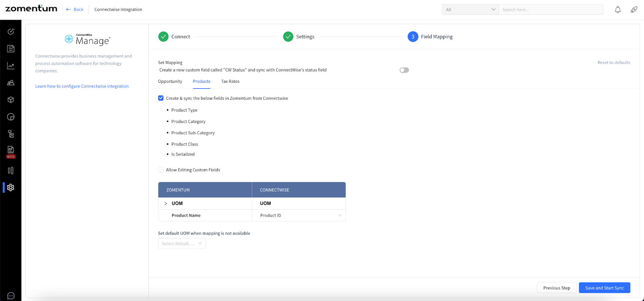Go to the Settings step
This screenshot has width=644, height=301.
click(299, 37)
